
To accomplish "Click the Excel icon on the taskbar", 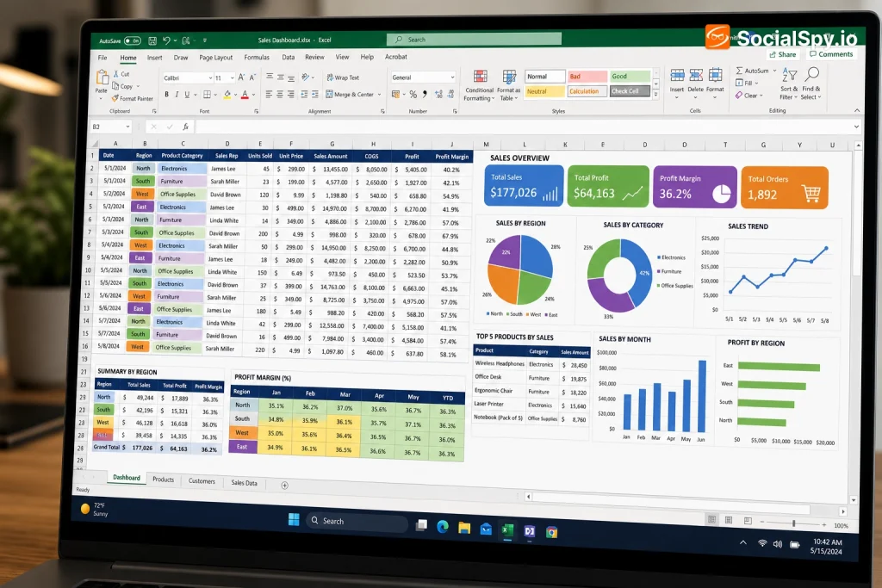I will pyautogui.click(x=507, y=530).
